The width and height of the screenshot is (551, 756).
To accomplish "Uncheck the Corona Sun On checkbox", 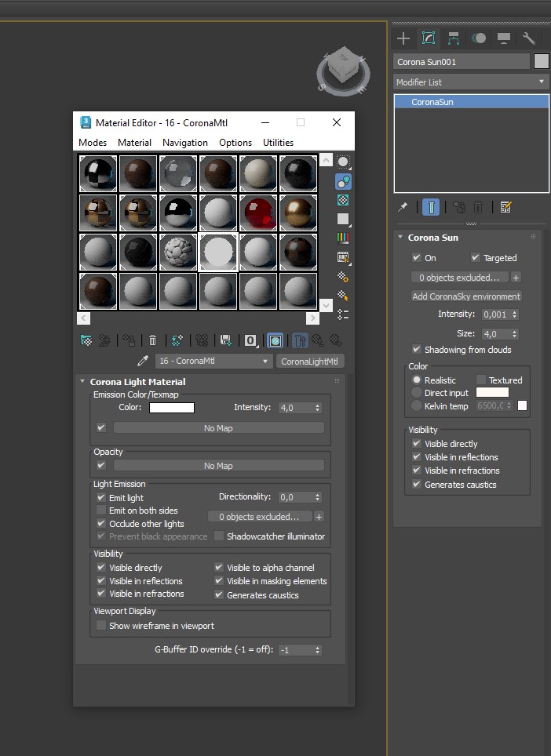I will pyautogui.click(x=416, y=257).
